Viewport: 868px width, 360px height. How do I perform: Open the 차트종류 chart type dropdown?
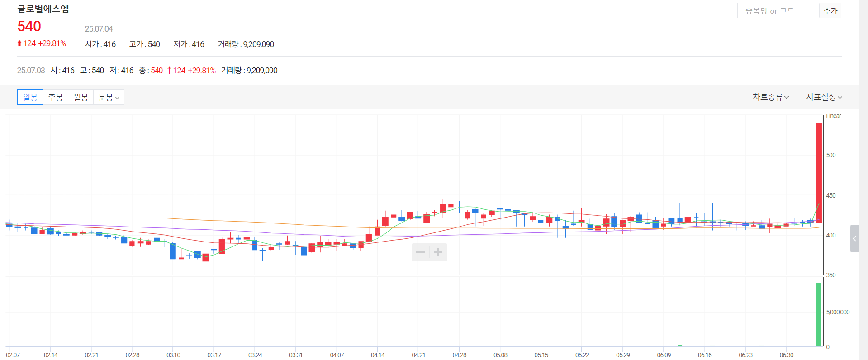point(771,97)
